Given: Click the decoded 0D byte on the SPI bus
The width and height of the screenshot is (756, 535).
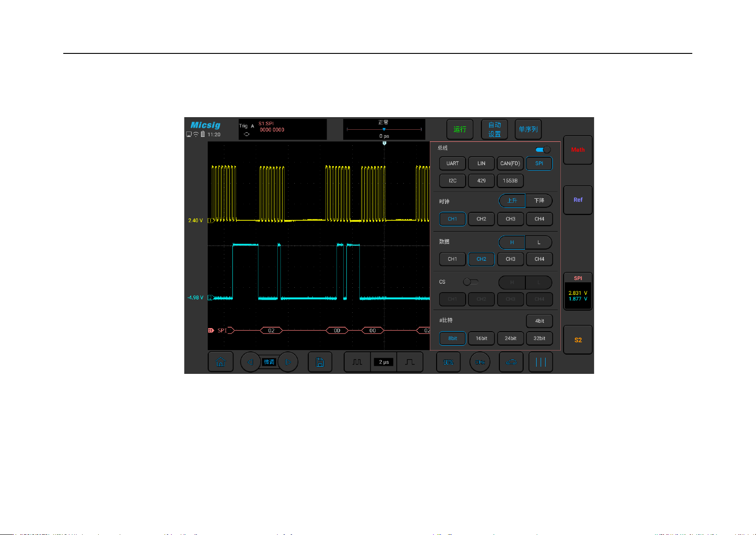Looking at the screenshot, I should click(x=337, y=330).
